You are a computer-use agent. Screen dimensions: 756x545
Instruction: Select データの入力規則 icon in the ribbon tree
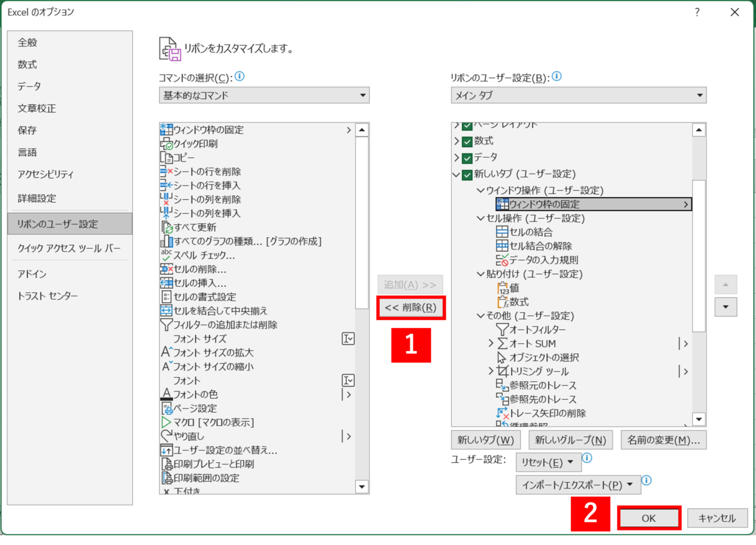[x=502, y=260]
